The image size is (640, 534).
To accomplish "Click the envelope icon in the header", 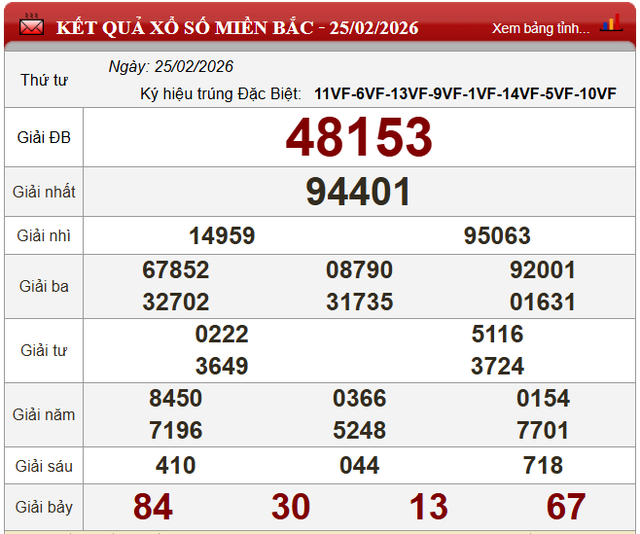I will point(31,26).
